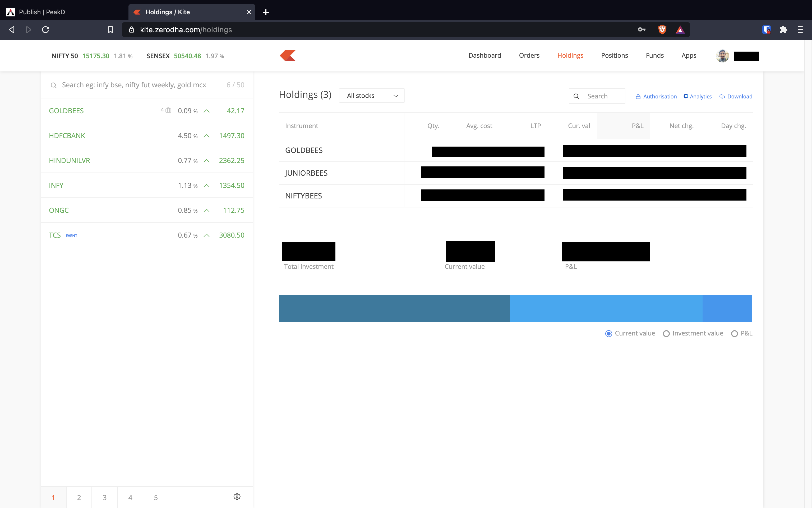Close the Holdings / Kite tab
Image resolution: width=812 pixels, height=508 pixels.
[x=249, y=12]
